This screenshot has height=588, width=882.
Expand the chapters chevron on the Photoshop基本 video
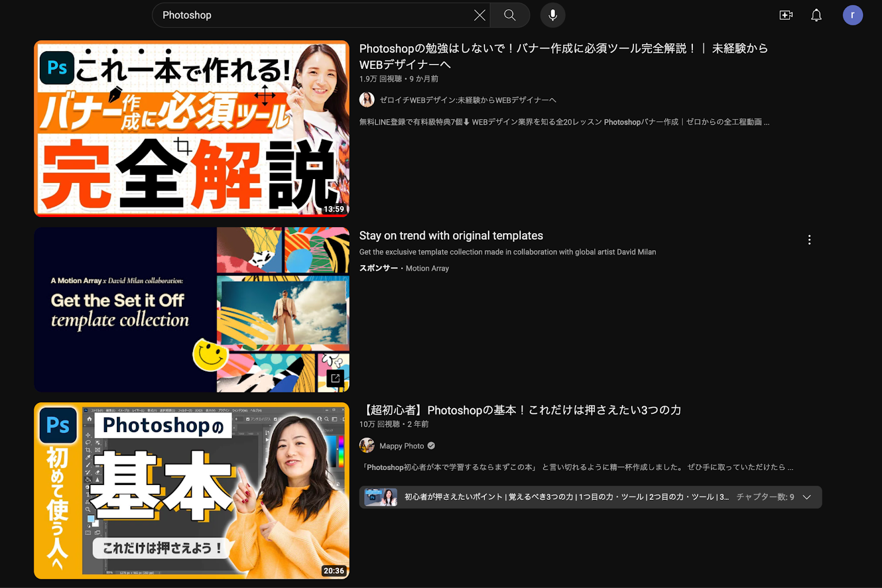click(x=807, y=497)
